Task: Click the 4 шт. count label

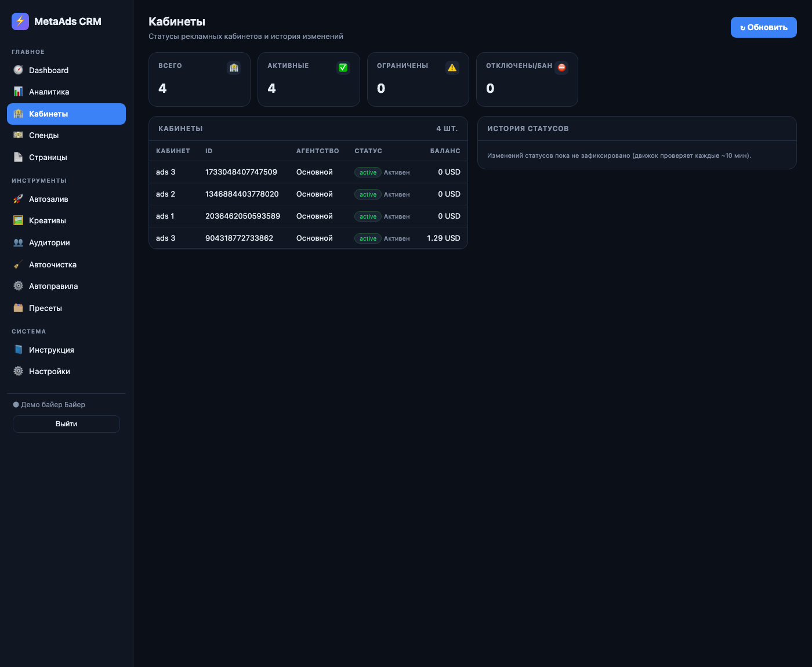Action: [x=447, y=129]
